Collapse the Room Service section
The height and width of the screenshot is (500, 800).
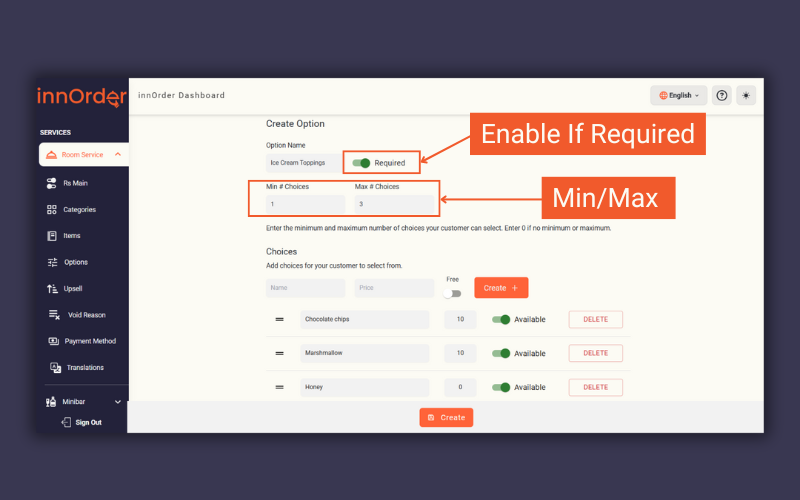click(x=117, y=155)
